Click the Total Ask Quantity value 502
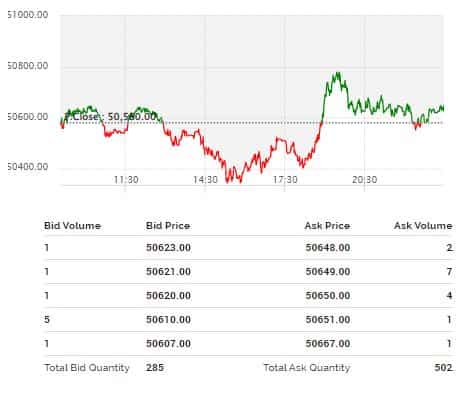This screenshot has width=463, height=398. pyautogui.click(x=443, y=368)
